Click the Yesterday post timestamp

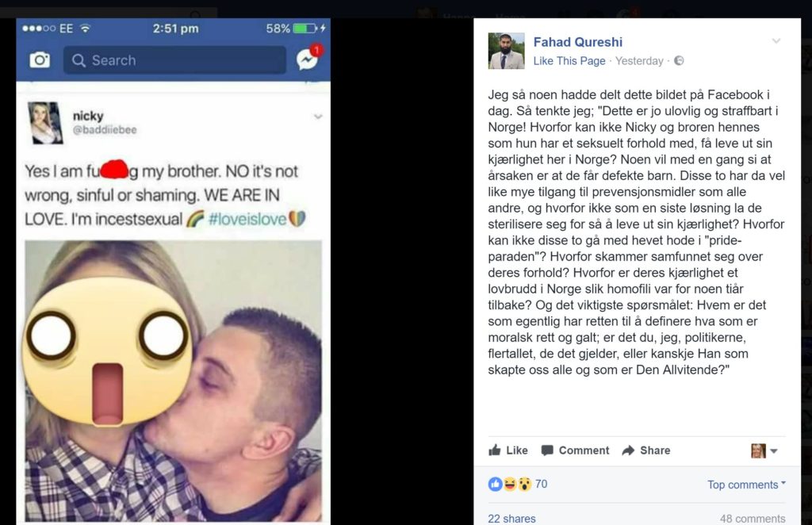coord(639,61)
